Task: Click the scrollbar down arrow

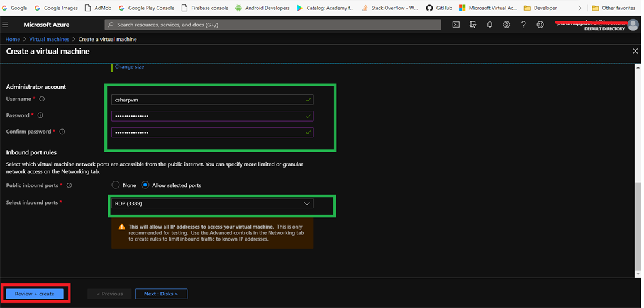Action: coord(638,273)
